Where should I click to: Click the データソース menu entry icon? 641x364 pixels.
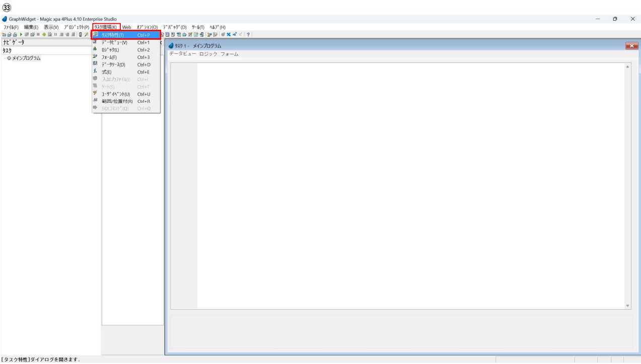click(x=96, y=64)
